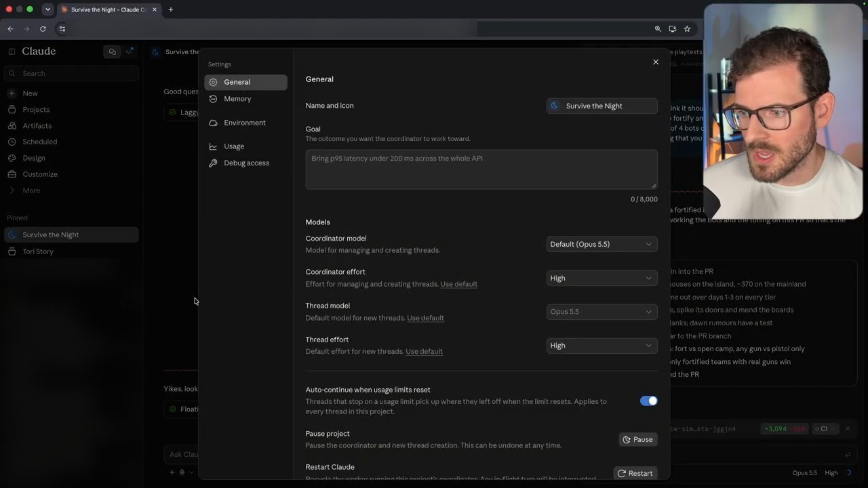The image size is (868, 488).
Task: Start a New chat from sidebar
Action: click(x=31, y=94)
